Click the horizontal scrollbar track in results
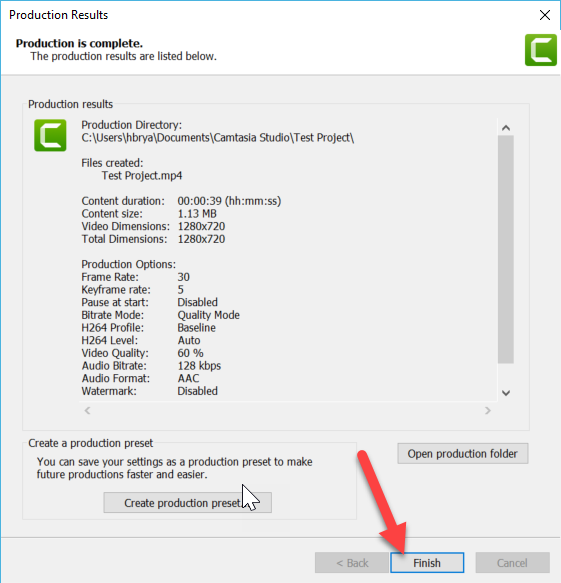This screenshot has height=583, width=561. click(x=288, y=410)
